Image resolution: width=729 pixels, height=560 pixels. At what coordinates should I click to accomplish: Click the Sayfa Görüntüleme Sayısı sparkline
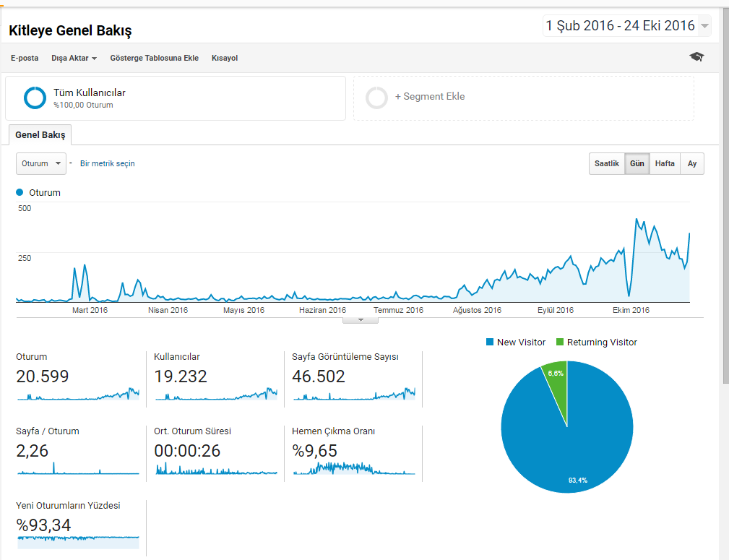point(354,394)
